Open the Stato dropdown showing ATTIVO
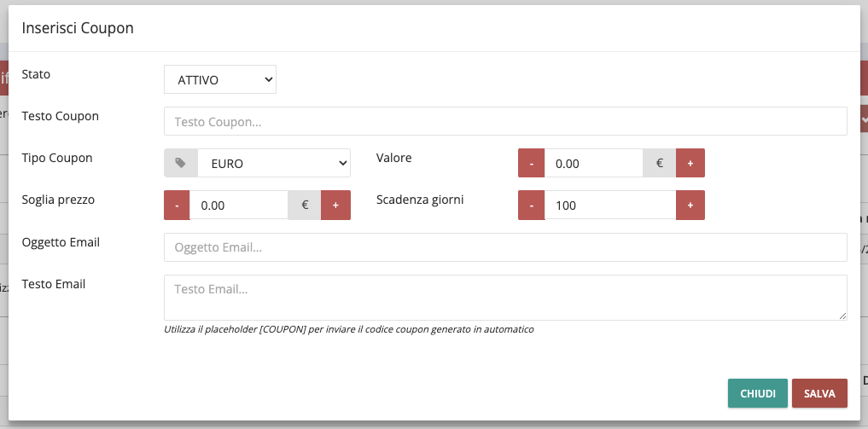 pos(220,80)
